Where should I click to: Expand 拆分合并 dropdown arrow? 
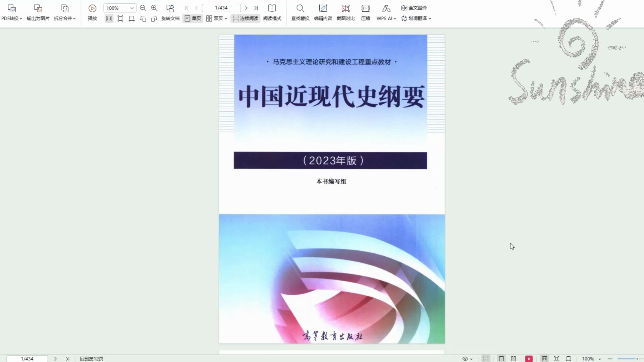pyautogui.click(x=74, y=19)
